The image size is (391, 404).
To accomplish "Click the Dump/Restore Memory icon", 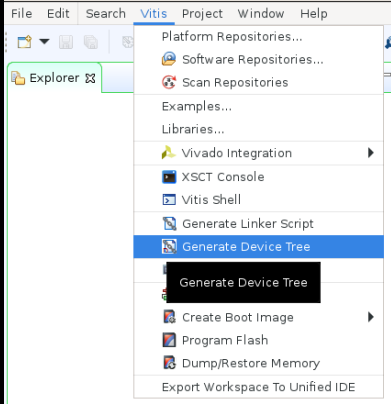I will pos(169,363).
